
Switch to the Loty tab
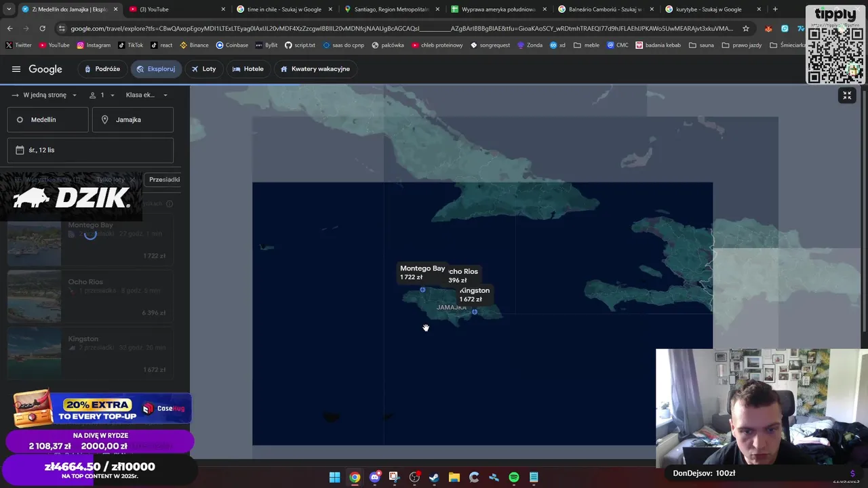coord(203,69)
